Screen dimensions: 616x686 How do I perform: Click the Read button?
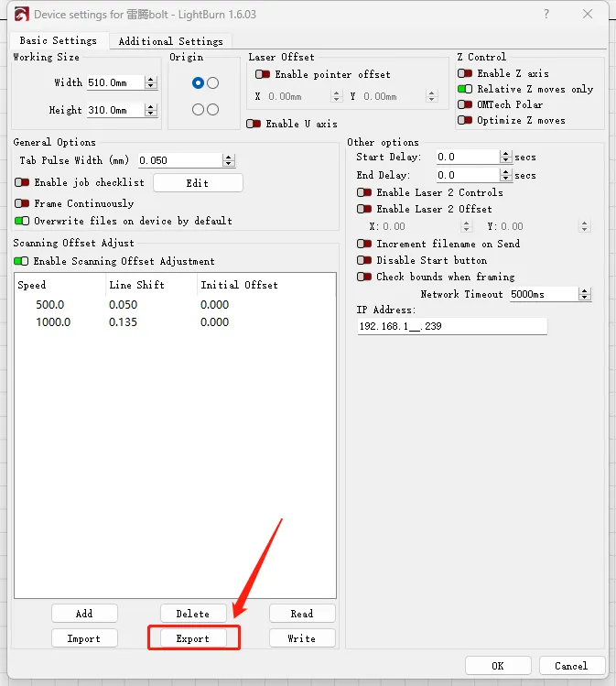(302, 614)
